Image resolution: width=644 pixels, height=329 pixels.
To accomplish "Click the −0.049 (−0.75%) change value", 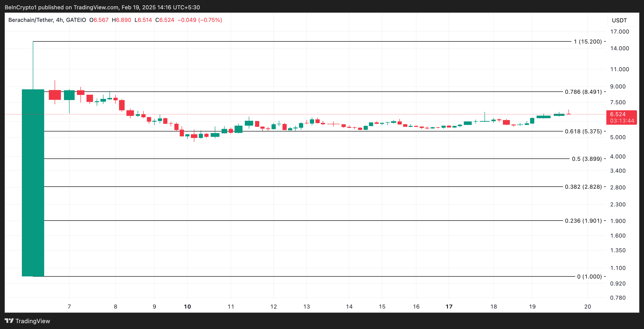I will pos(199,20).
